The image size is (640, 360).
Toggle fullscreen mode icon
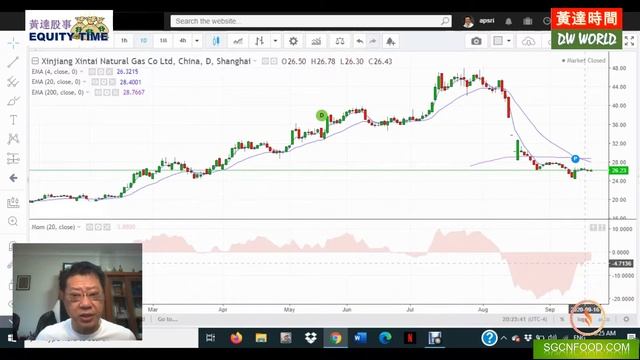(x=629, y=41)
